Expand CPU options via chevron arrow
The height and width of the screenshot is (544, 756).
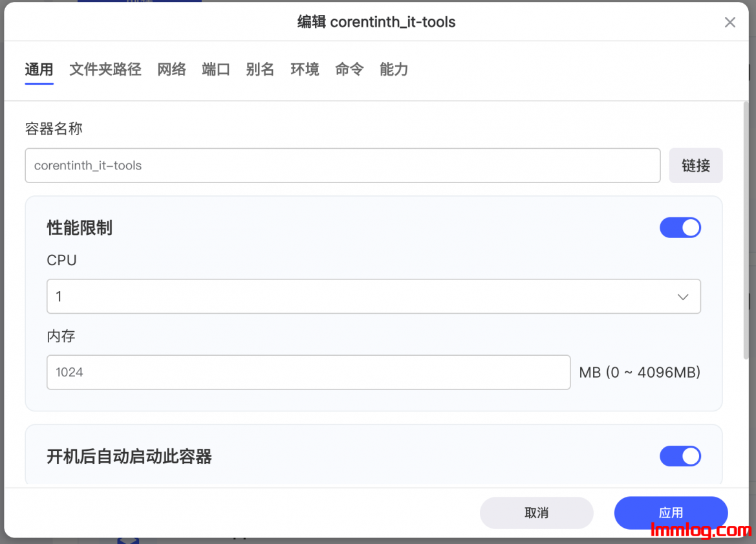click(683, 296)
